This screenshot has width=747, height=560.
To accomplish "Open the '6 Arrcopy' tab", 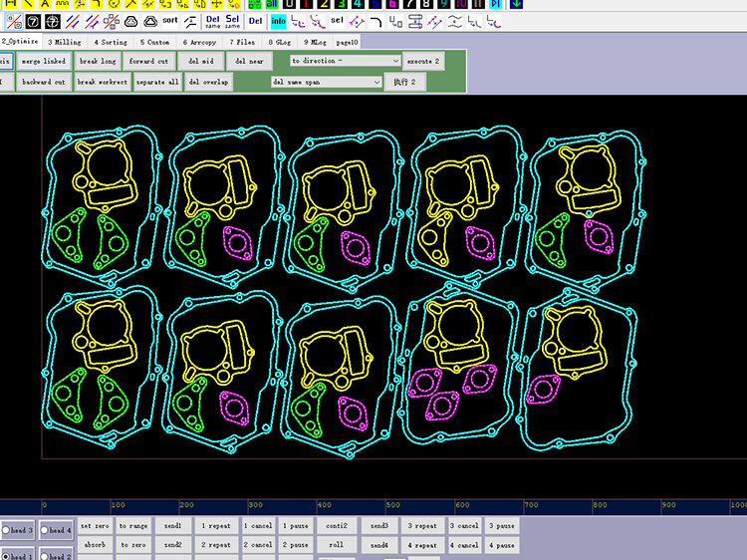I will click(202, 42).
